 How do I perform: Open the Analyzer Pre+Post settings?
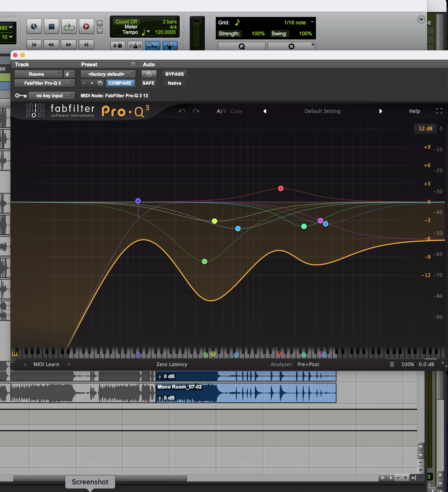pos(308,364)
